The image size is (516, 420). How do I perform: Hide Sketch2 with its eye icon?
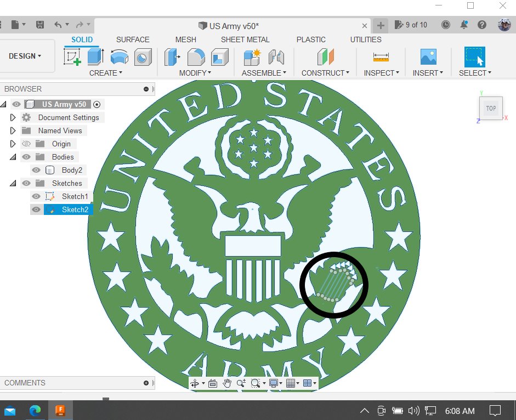[x=36, y=209]
